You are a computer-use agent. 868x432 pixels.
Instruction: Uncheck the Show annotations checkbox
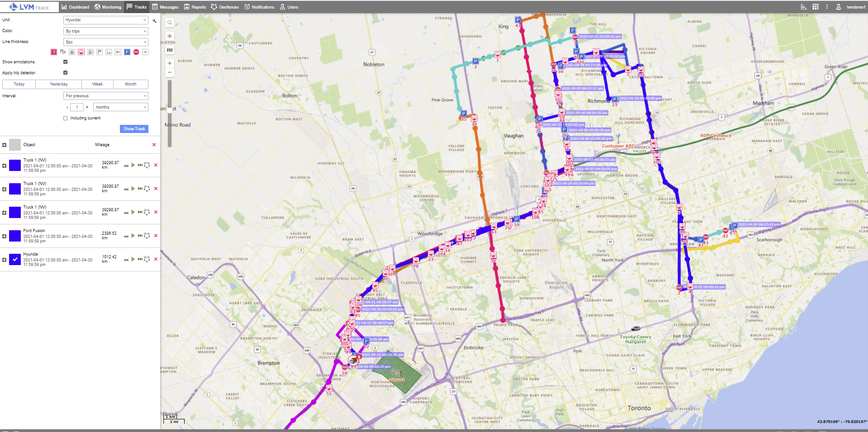pyautogui.click(x=66, y=62)
